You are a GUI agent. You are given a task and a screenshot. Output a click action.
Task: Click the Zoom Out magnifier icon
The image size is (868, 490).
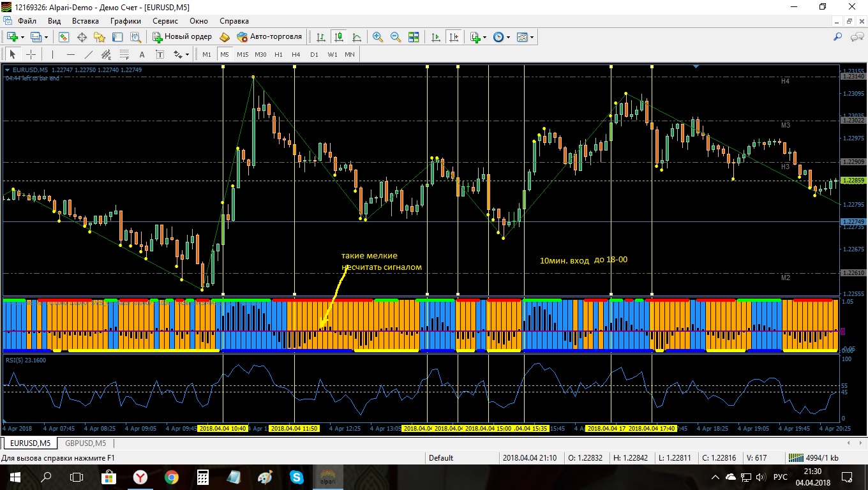(x=396, y=37)
